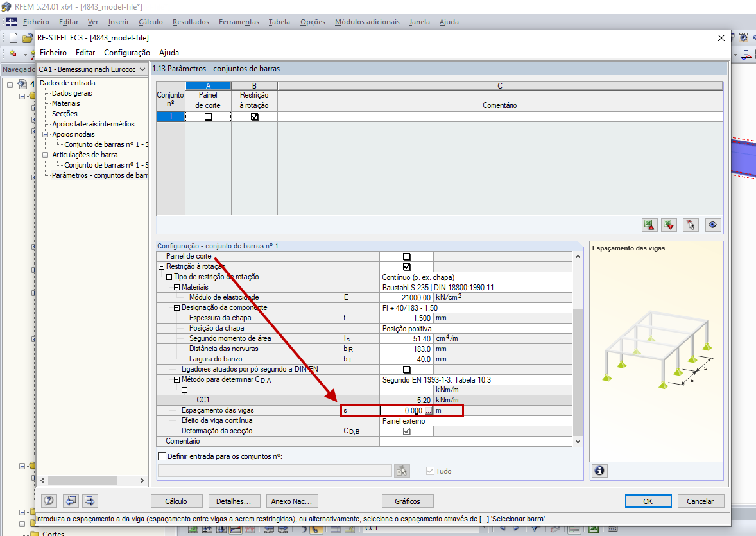
Task: Go to the next input window
Action: (90, 501)
